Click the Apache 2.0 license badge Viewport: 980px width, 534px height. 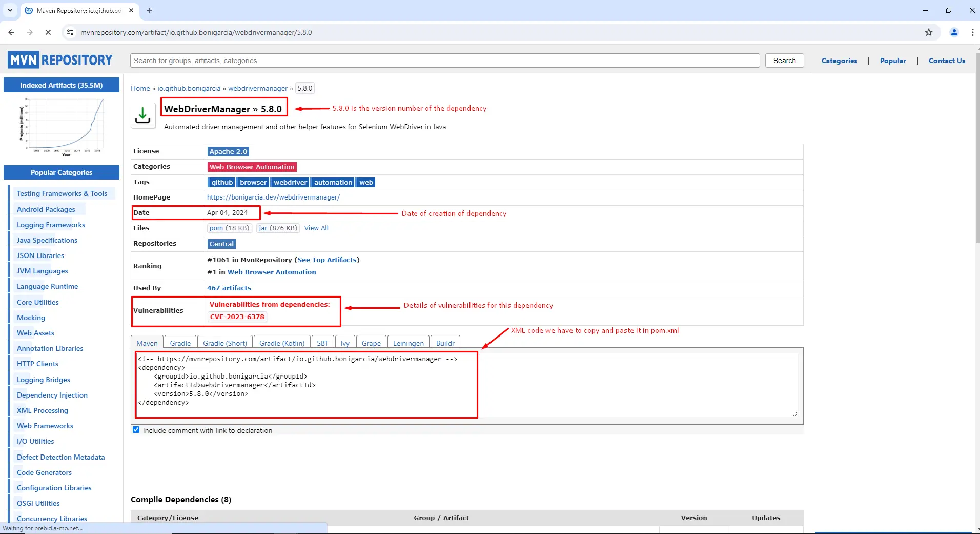coord(228,151)
